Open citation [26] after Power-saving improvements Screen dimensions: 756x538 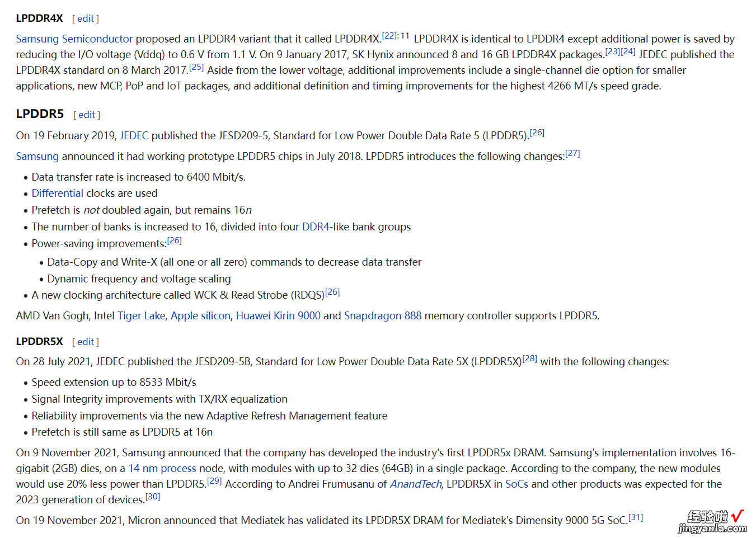click(x=175, y=240)
